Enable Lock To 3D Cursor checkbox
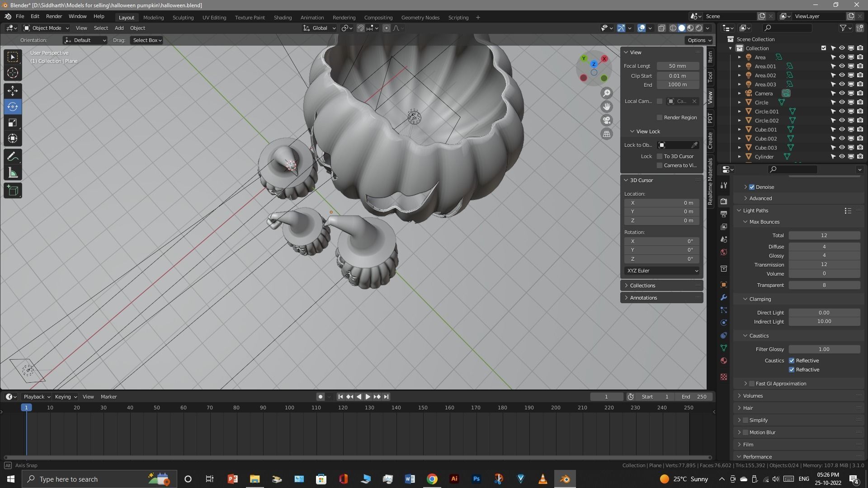Image resolution: width=868 pixels, height=488 pixels. point(660,156)
